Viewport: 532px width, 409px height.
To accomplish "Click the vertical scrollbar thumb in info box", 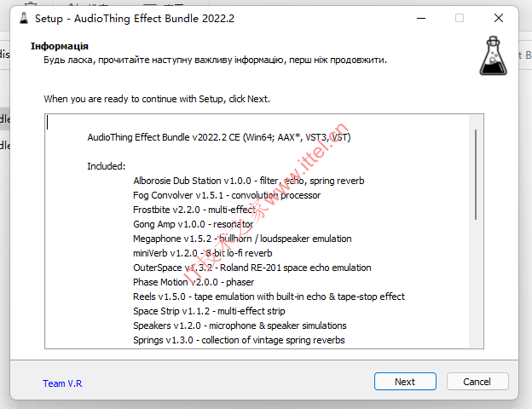I will pos(476,175).
